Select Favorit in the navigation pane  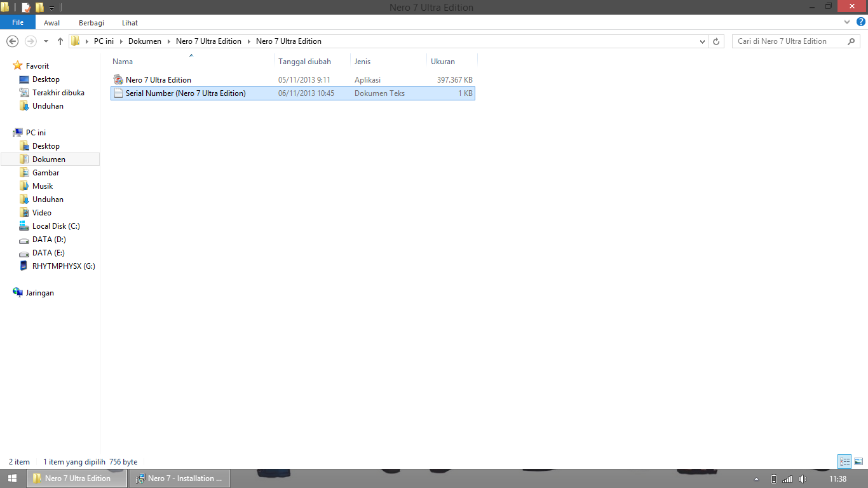37,66
